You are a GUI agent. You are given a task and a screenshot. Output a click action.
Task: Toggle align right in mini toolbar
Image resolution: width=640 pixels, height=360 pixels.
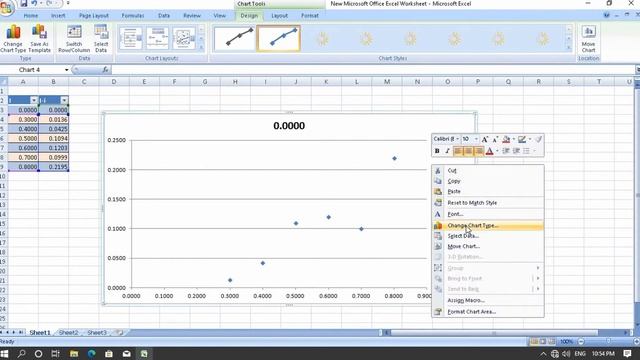pyautogui.click(x=479, y=151)
